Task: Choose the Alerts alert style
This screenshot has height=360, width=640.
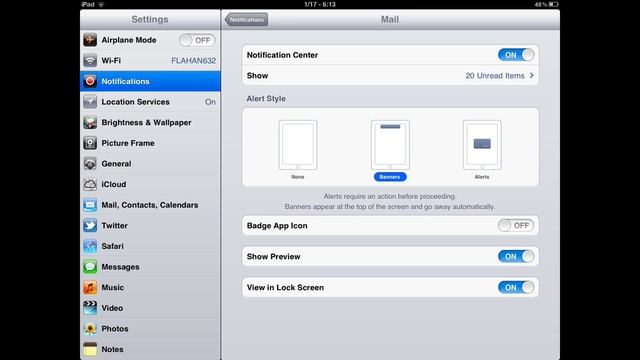Action: [482, 149]
